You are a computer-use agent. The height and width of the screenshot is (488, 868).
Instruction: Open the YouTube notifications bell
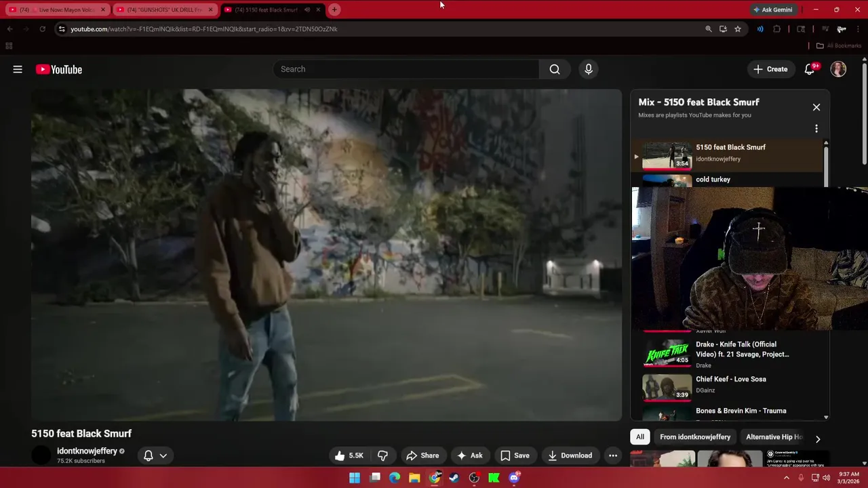point(810,69)
